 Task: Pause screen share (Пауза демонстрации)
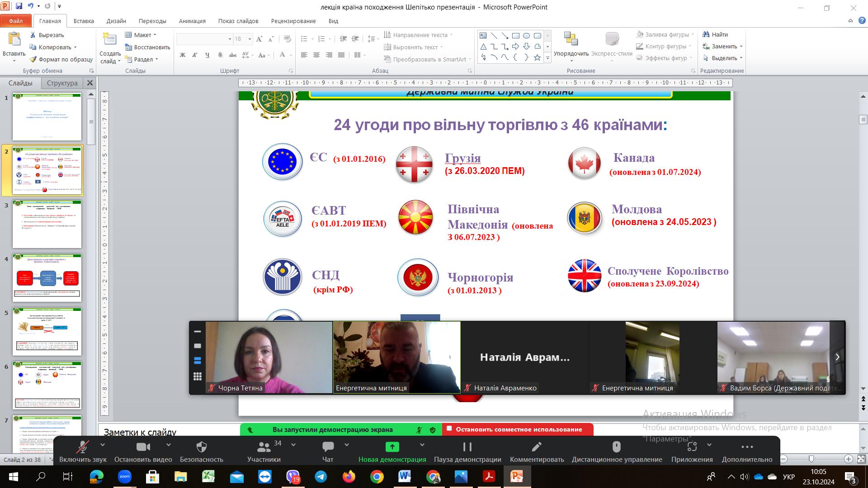coord(467,451)
